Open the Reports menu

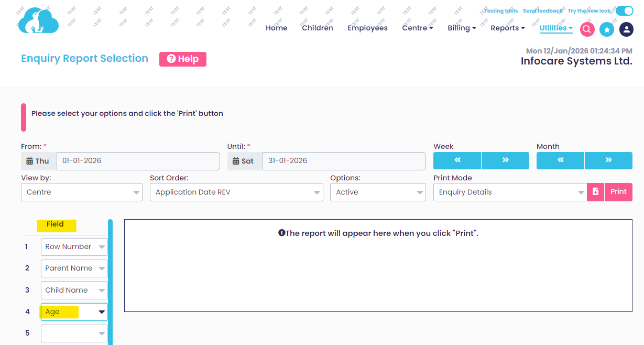point(507,28)
